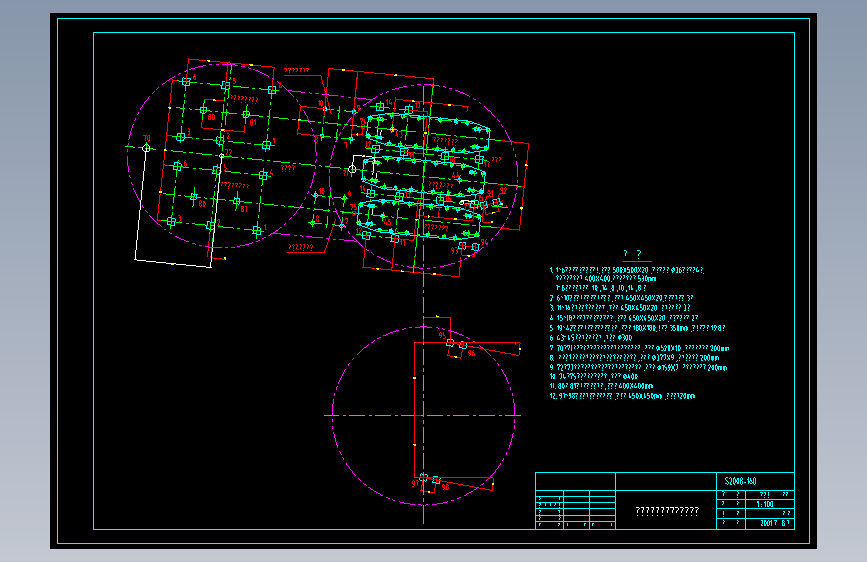Click the white question-mark title in title block
Viewport: 867px width, 562px height.
(667, 511)
